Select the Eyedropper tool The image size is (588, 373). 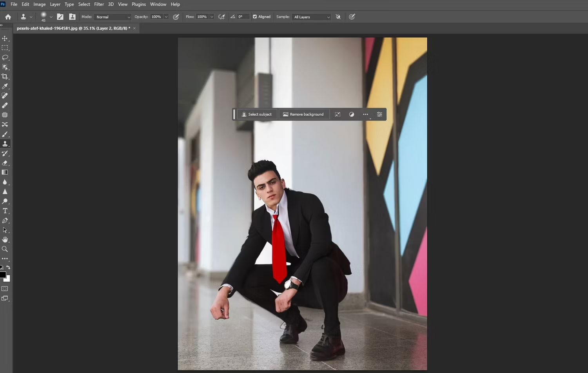click(5, 86)
